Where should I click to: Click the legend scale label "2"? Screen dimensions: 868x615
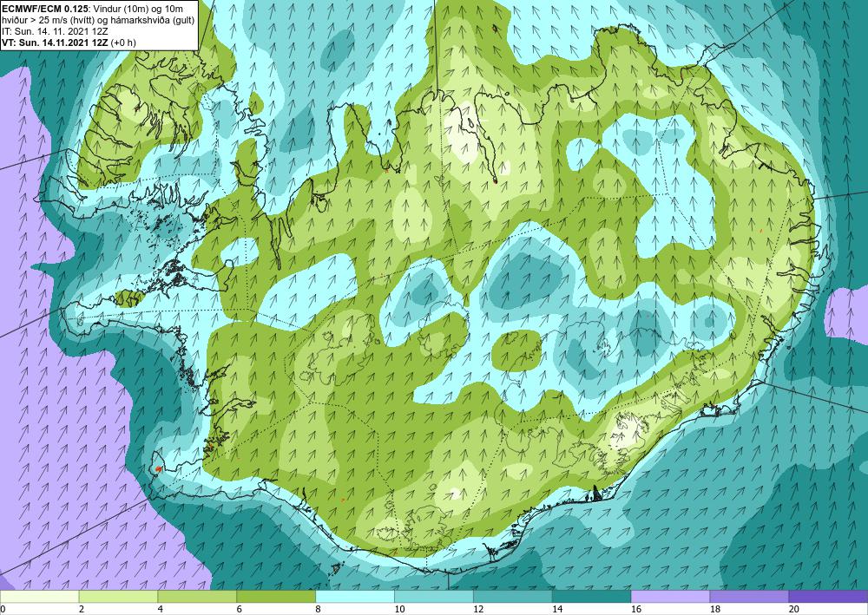coord(82,610)
